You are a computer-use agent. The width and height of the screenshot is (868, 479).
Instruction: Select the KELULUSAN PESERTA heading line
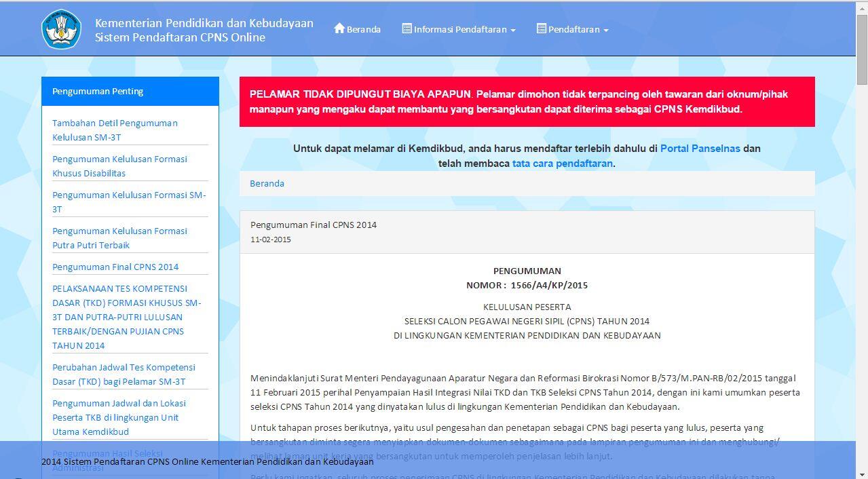pos(527,307)
